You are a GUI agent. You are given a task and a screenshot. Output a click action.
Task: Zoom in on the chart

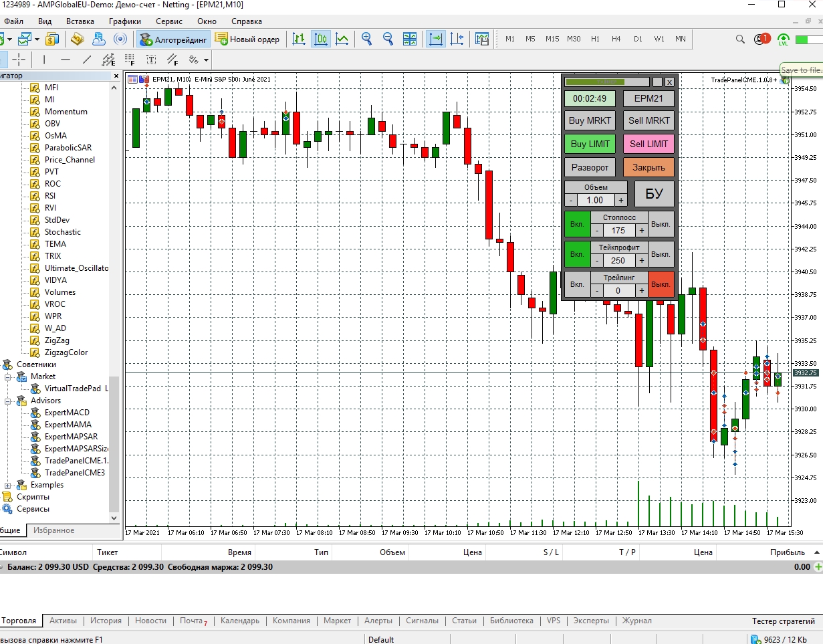[366, 39]
